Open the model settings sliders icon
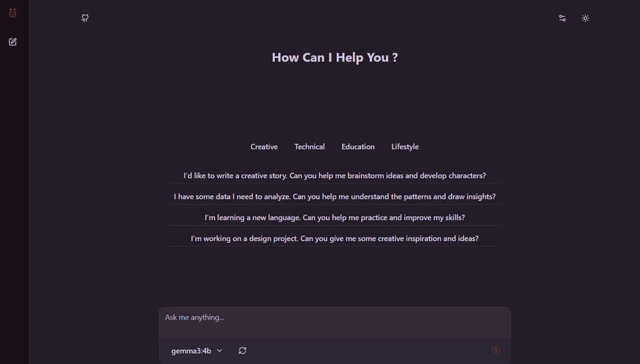The width and height of the screenshot is (640, 364). [562, 18]
